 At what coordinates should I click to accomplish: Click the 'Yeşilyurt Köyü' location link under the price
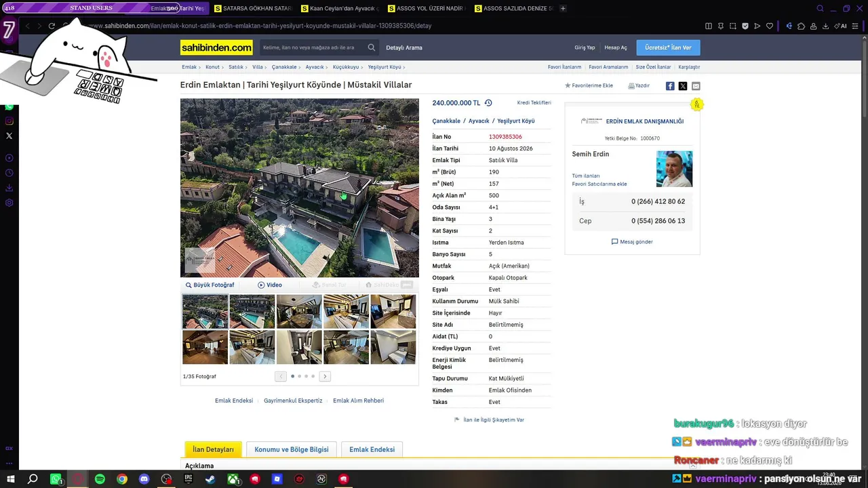click(x=516, y=121)
